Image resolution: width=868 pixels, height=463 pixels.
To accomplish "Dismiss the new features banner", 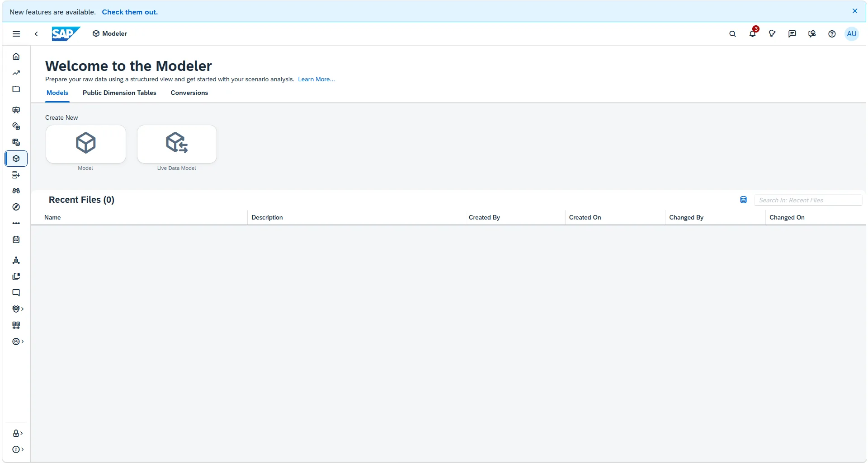I will click(x=855, y=11).
